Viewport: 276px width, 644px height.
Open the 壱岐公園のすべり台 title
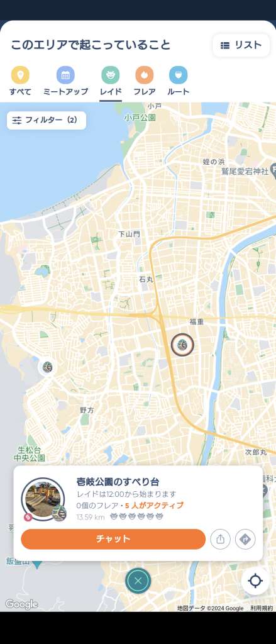118,482
